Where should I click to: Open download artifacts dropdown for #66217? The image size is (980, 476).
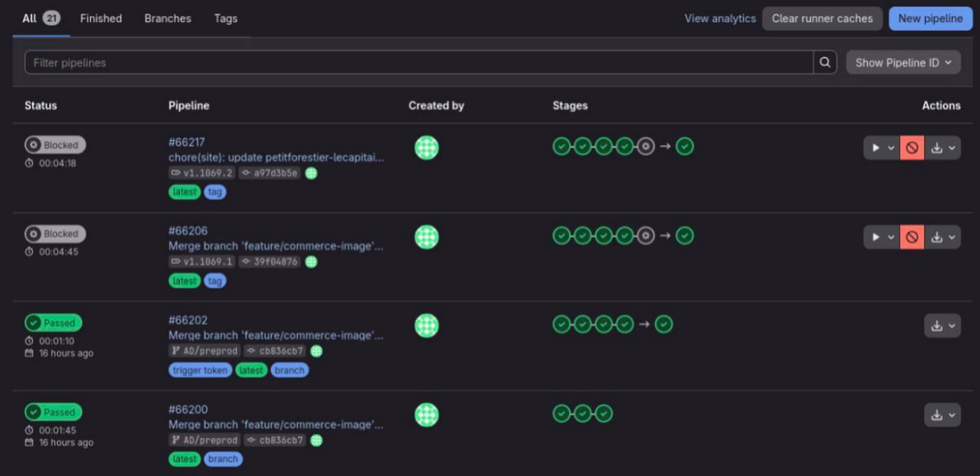pos(943,148)
